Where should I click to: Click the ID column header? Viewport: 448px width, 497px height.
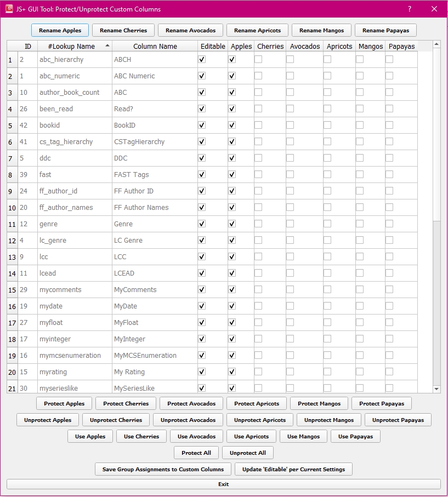28,46
